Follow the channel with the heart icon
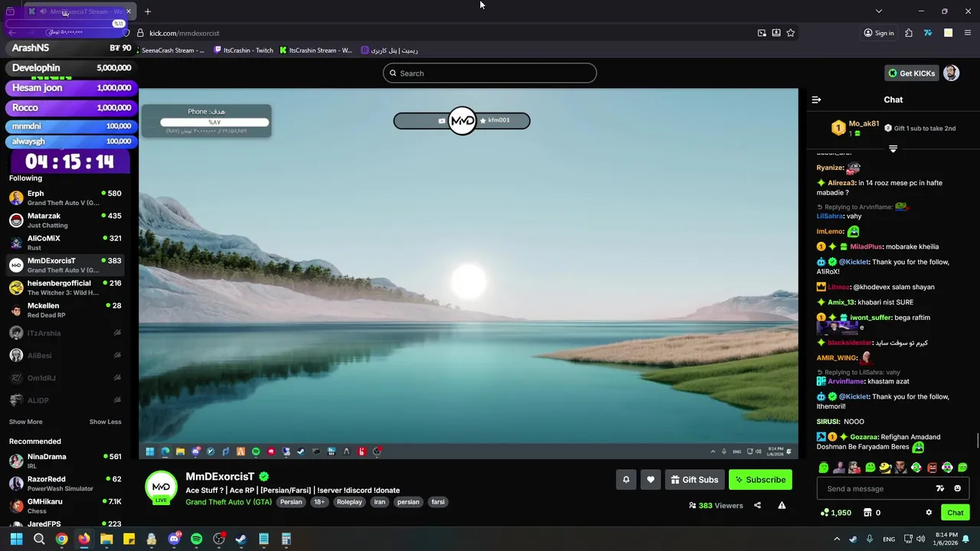 (x=651, y=480)
